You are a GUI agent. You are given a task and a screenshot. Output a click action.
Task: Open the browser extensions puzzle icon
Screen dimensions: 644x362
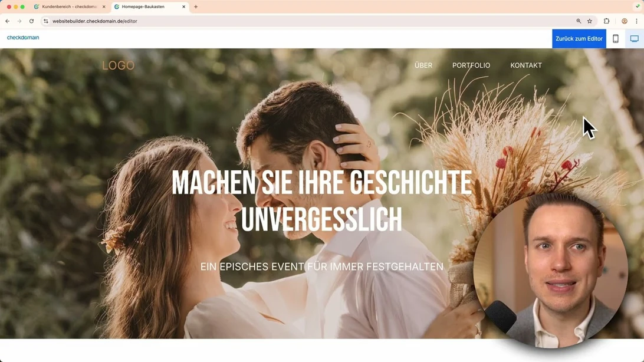(606, 21)
